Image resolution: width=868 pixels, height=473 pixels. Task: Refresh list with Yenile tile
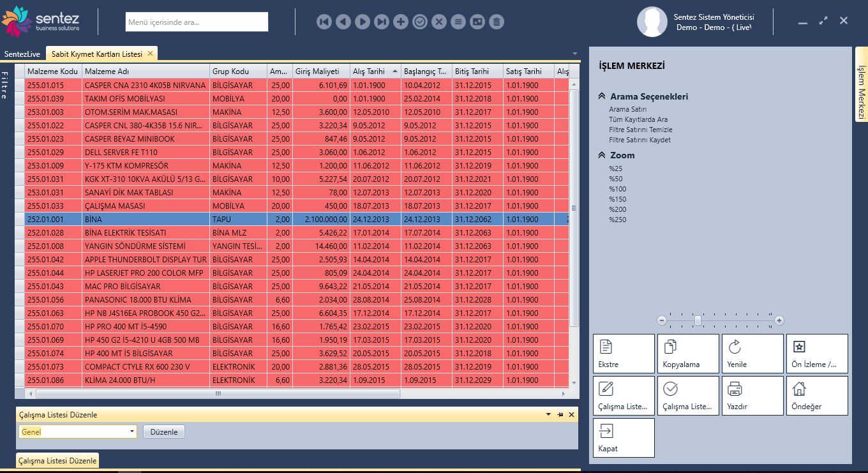(x=752, y=354)
